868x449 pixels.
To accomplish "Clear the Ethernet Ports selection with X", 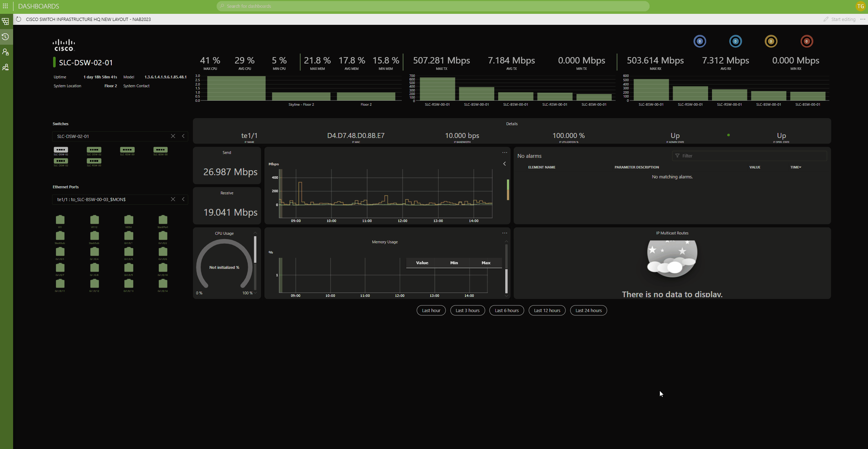I will (173, 199).
